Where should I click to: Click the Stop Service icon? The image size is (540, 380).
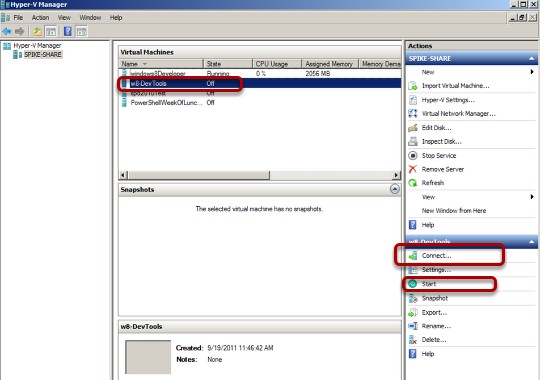tap(413, 155)
